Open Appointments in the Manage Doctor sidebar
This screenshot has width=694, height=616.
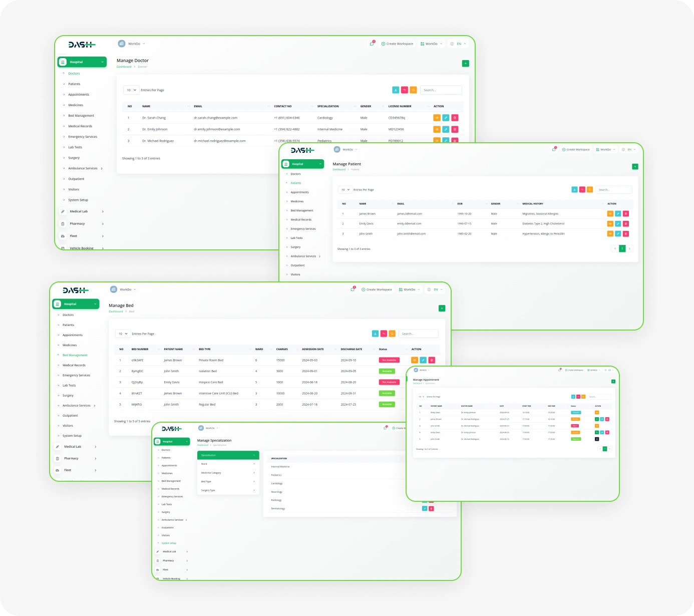(x=79, y=95)
